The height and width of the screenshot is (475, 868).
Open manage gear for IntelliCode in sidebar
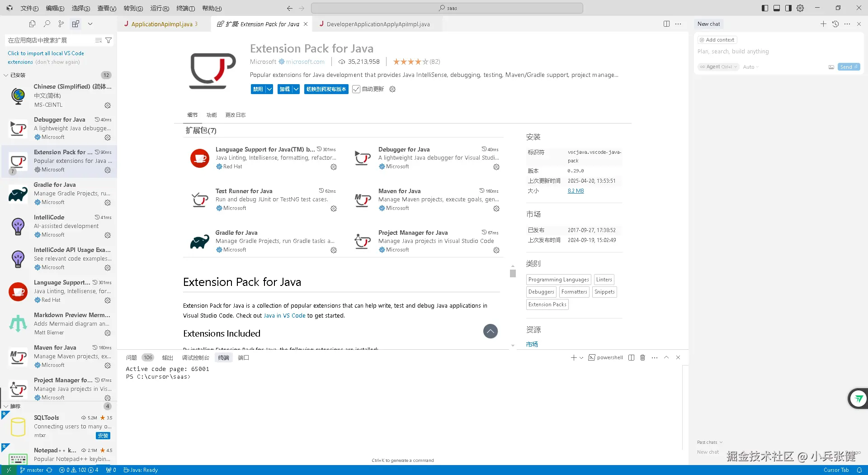pyautogui.click(x=108, y=235)
